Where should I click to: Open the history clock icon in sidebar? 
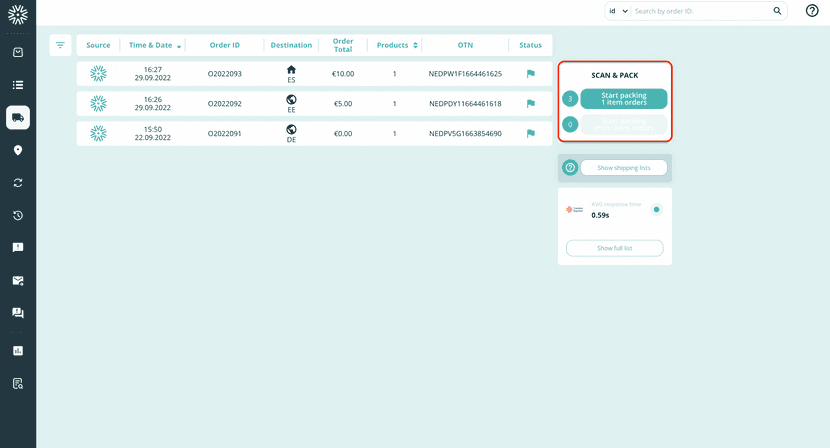pyautogui.click(x=18, y=216)
